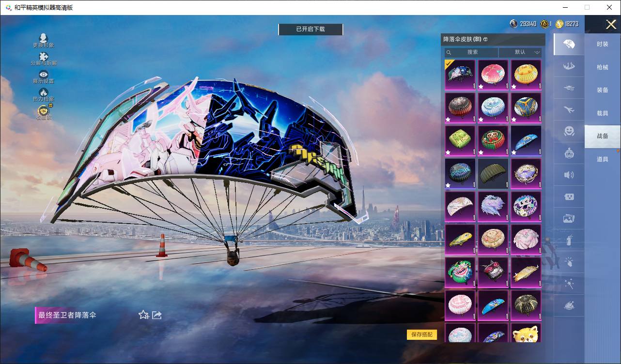Select the clapping hands gesture category icon
Viewport: 621px width, 364px height.
pos(569,262)
